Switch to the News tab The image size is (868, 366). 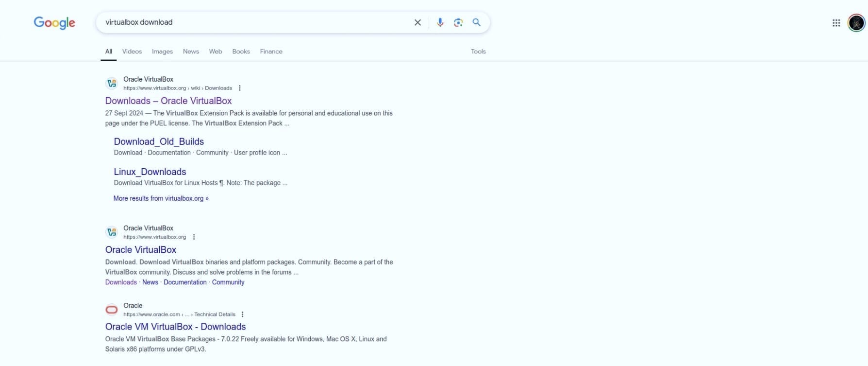tap(191, 52)
